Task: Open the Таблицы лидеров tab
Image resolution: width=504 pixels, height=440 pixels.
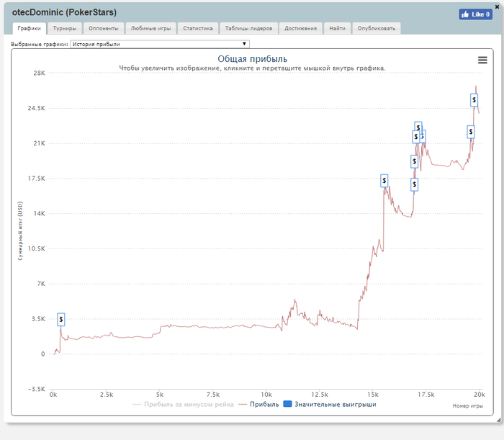Action: pyautogui.click(x=248, y=28)
